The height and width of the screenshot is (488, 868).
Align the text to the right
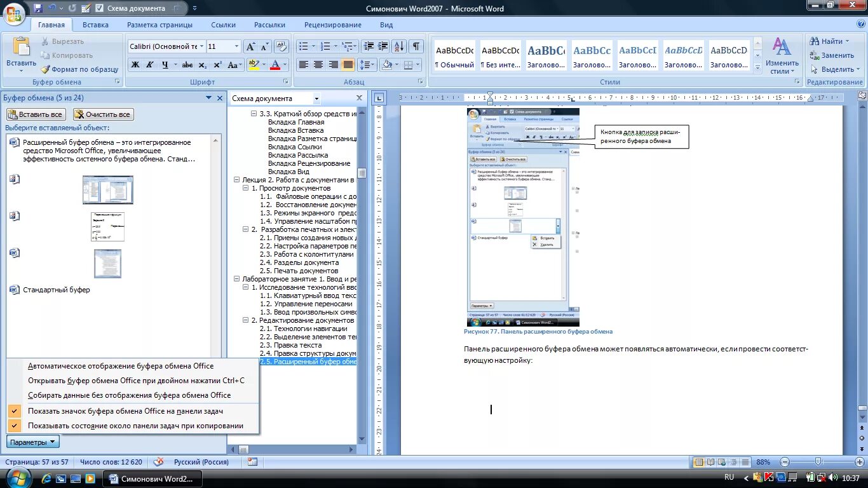[x=333, y=65]
